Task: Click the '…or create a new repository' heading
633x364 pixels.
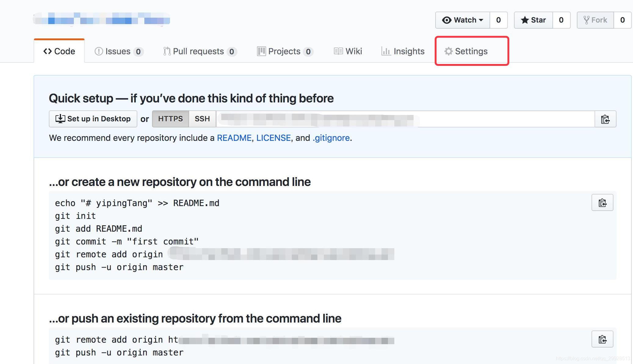Action: tap(180, 182)
